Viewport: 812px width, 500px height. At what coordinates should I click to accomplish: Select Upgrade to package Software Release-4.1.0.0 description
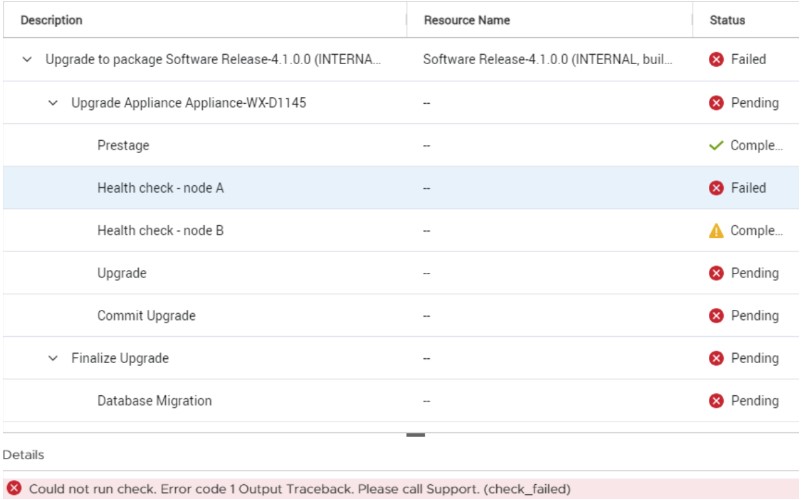coord(213,60)
